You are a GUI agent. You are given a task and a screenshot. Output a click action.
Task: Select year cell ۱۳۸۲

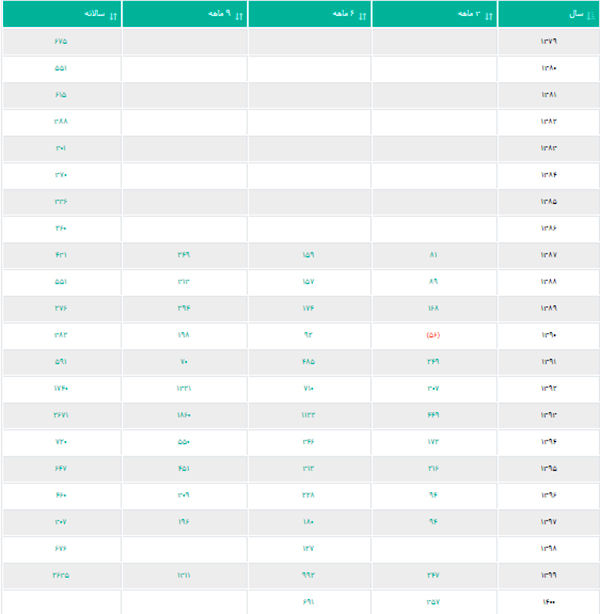(x=549, y=121)
